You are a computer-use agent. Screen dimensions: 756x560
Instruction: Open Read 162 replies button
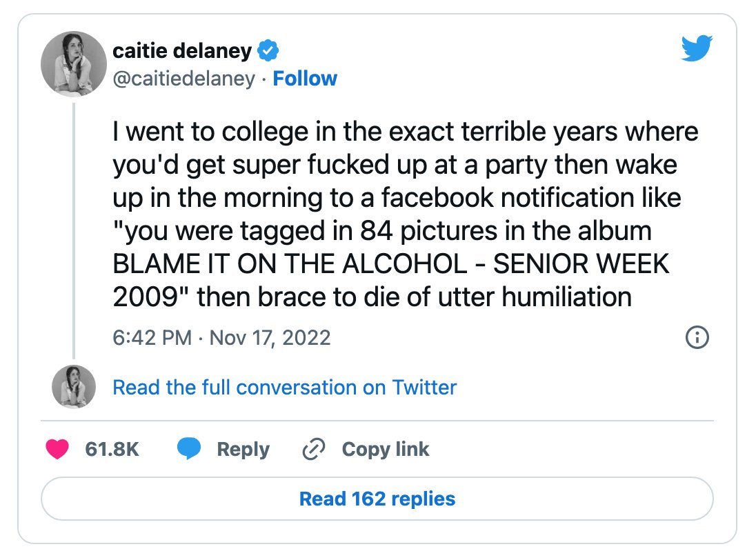377,499
